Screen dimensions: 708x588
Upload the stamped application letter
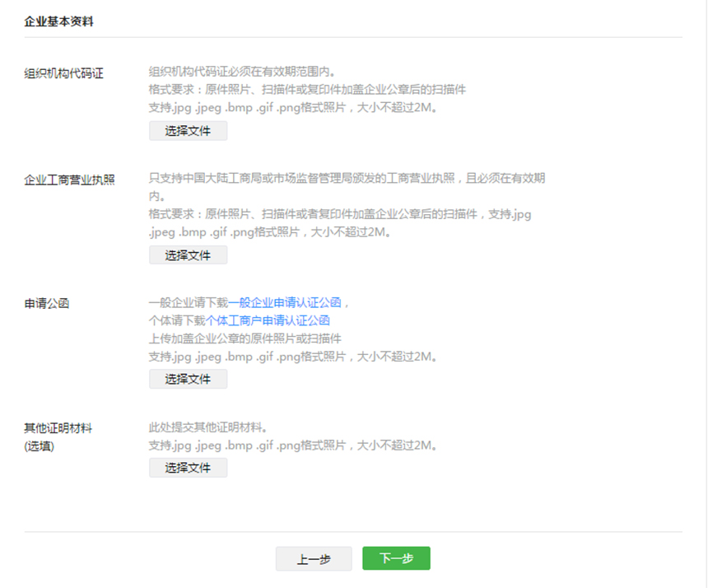pyautogui.click(x=188, y=379)
